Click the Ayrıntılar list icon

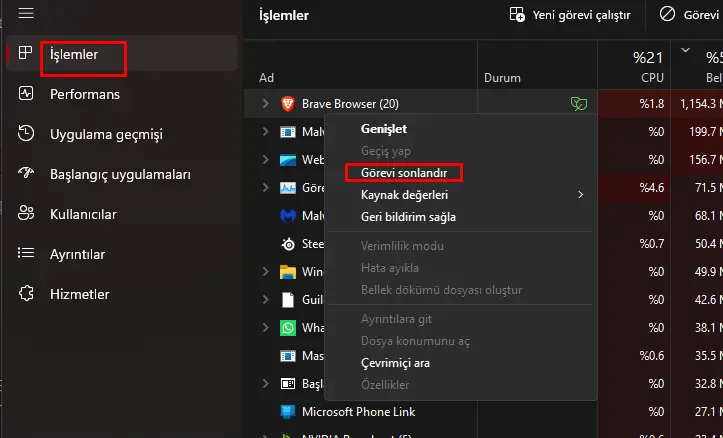[x=26, y=253]
